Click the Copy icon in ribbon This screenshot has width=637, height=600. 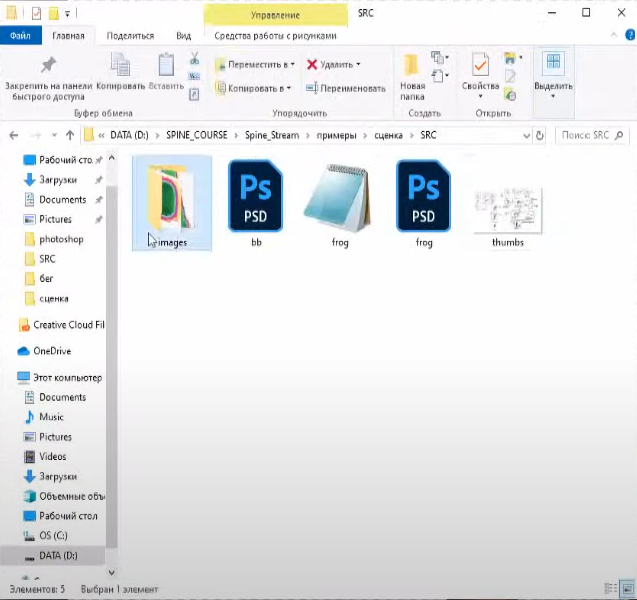(120, 67)
